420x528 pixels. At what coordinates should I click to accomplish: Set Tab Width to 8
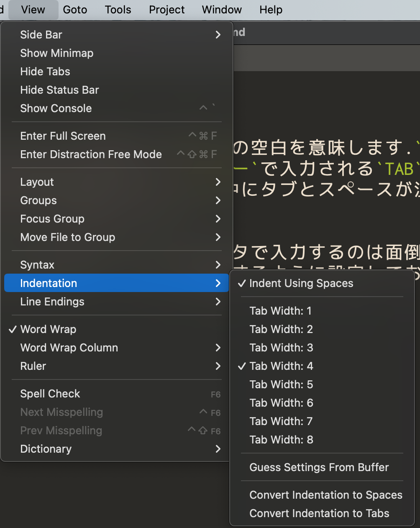pyautogui.click(x=281, y=440)
